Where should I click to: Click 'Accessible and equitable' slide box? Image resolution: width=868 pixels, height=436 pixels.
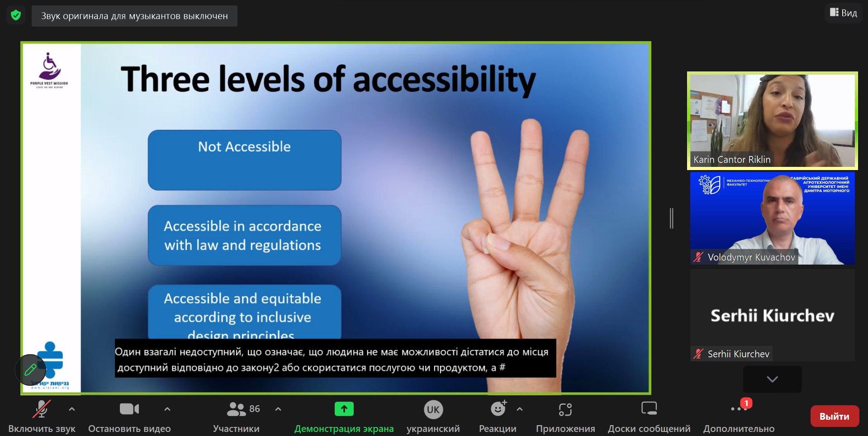click(244, 312)
